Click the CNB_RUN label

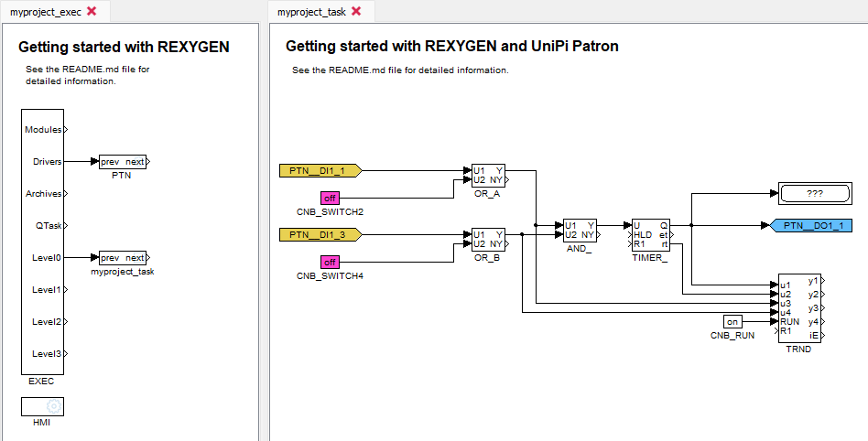(x=732, y=335)
